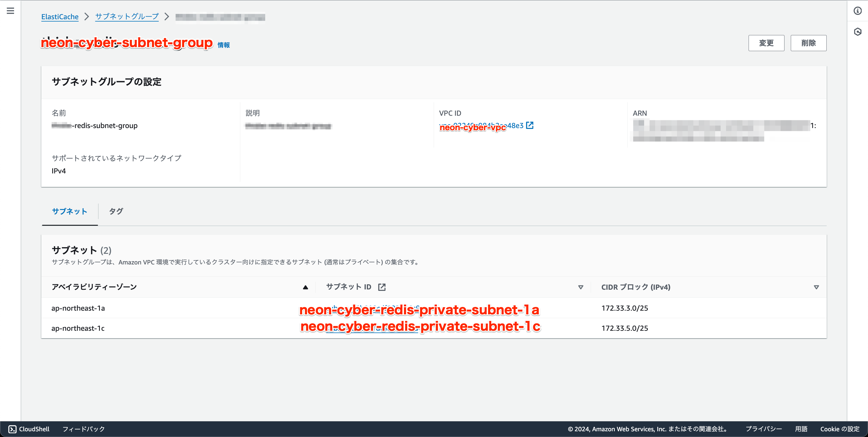Sort the CIDR ブロック (IPv4) column arrow
This screenshot has height=437, width=868.
click(816, 287)
